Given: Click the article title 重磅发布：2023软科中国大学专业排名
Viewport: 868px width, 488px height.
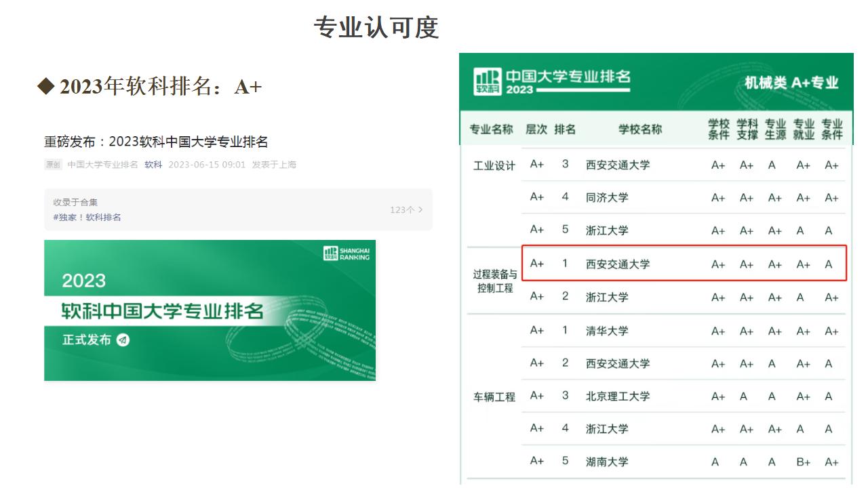Looking at the screenshot, I should 156,142.
